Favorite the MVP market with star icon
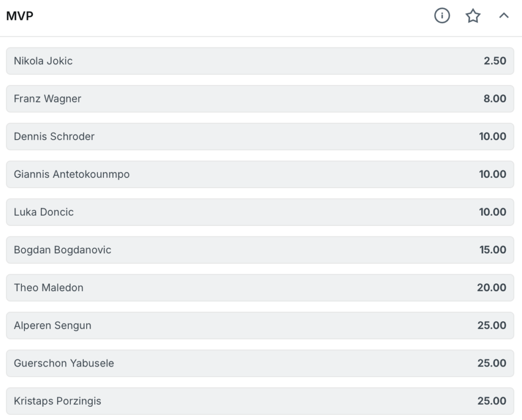The image size is (522, 420). 473,16
